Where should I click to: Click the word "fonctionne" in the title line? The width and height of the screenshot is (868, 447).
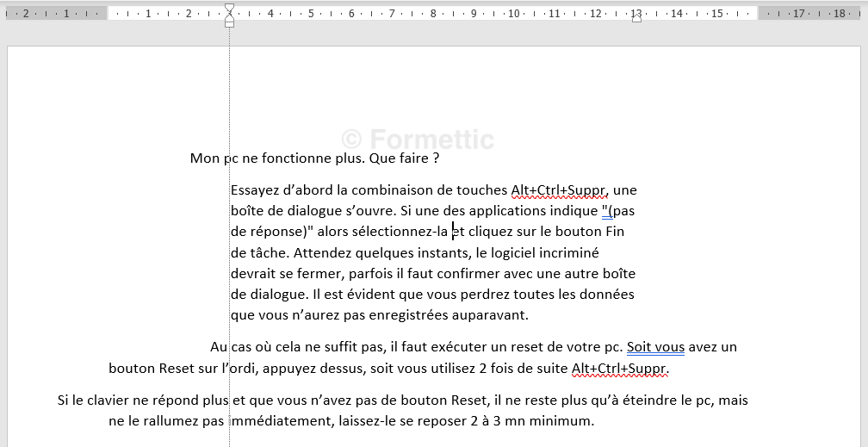tap(297, 158)
